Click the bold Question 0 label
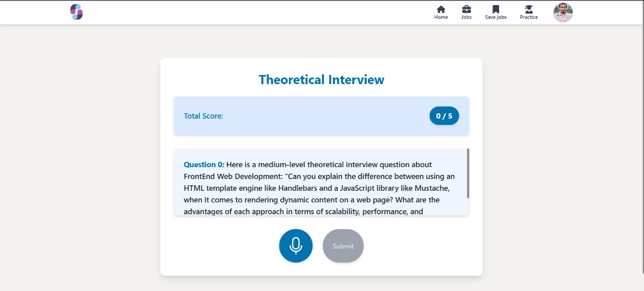Viewport: 644px width, 291px height. pyautogui.click(x=204, y=165)
